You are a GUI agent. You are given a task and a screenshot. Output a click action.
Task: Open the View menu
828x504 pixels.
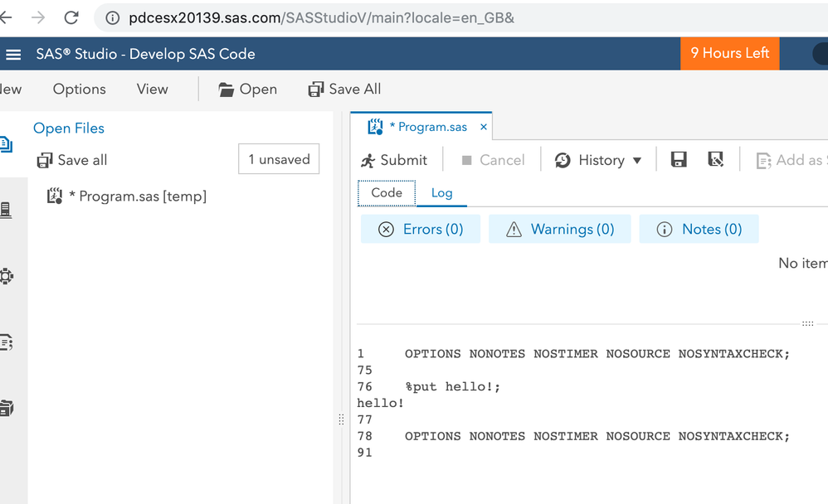point(153,90)
